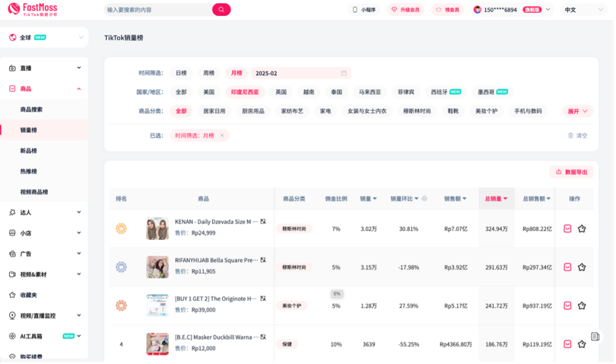
Task: Click the rank three medal icon
Action: pyautogui.click(x=121, y=305)
